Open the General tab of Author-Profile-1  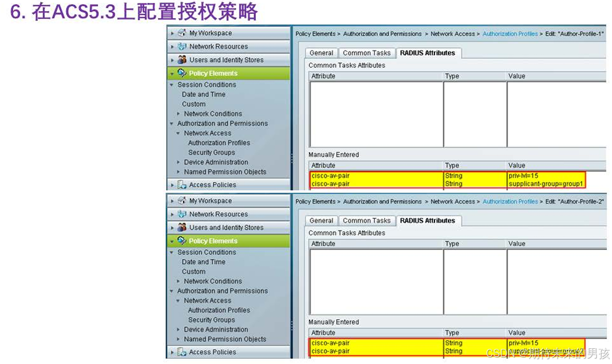(x=321, y=53)
